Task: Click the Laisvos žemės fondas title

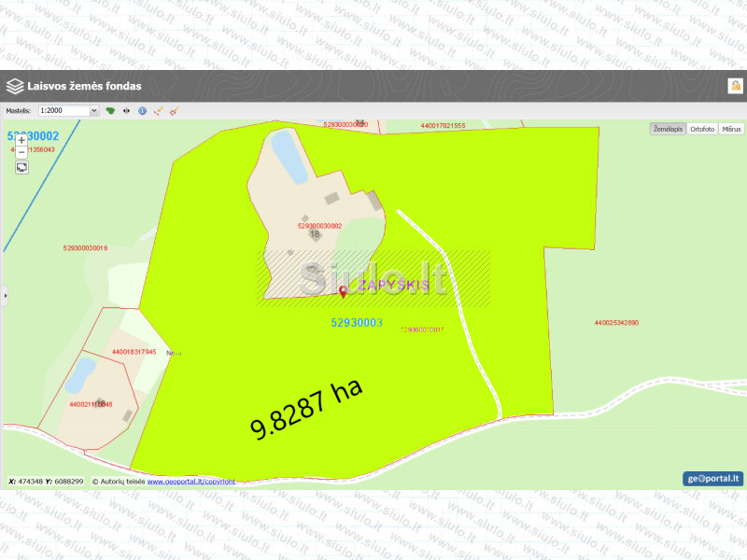Action: tap(84, 86)
